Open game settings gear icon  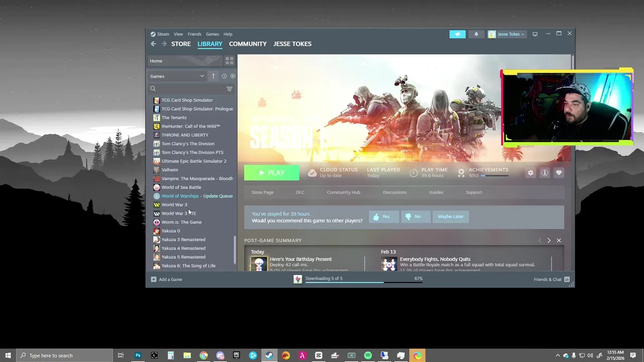530,173
